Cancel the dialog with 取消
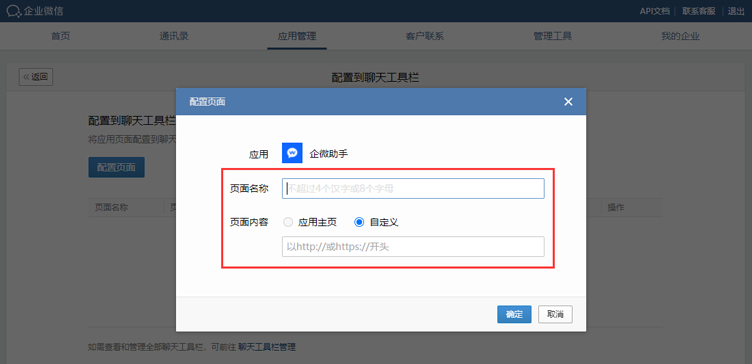The width and height of the screenshot is (752, 364). [x=555, y=315]
